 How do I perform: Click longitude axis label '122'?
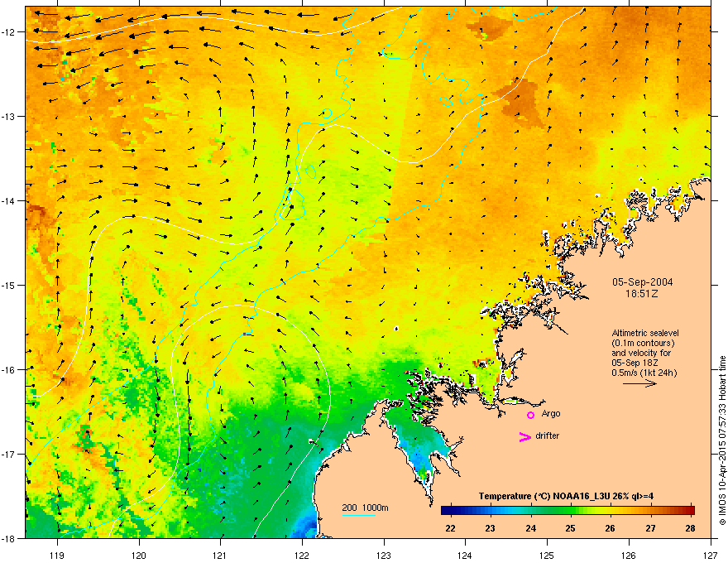click(302, 555)
